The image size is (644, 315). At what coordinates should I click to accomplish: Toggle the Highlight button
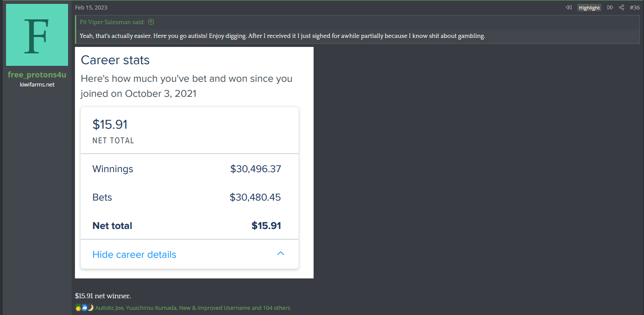tap(589, 8)
